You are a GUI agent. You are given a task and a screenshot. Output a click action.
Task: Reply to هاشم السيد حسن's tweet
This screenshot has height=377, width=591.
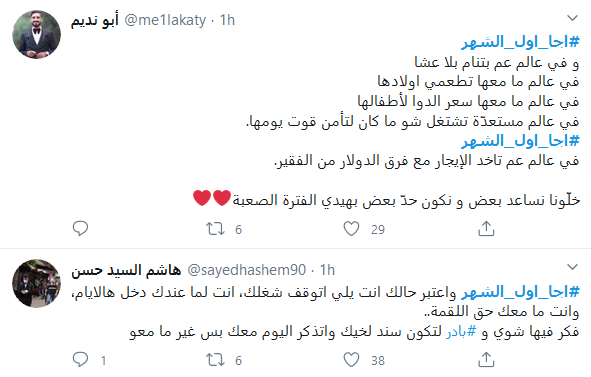(x=80, y=360)
